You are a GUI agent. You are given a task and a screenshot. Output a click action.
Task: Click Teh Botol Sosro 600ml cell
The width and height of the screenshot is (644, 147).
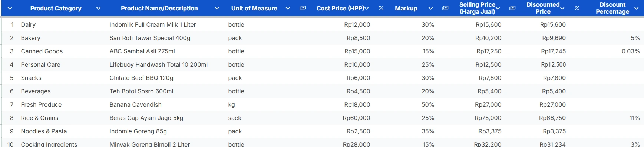(141, 91)
